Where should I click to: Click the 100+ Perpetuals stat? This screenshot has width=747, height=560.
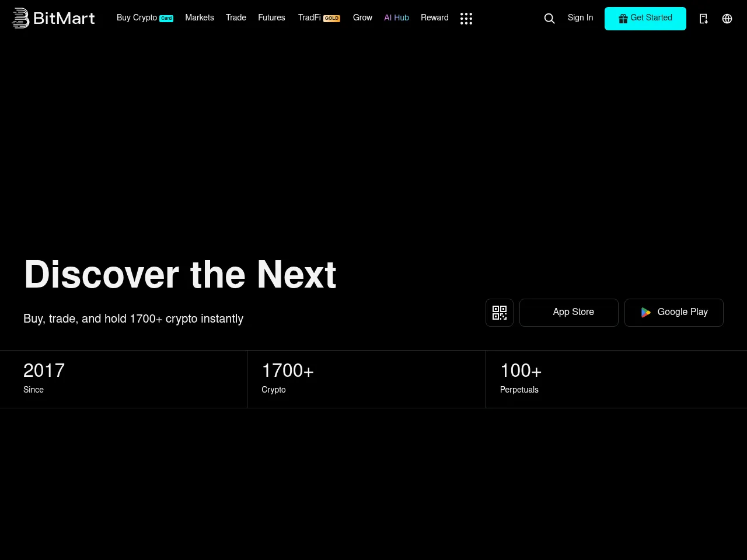[x=521, y=378]
